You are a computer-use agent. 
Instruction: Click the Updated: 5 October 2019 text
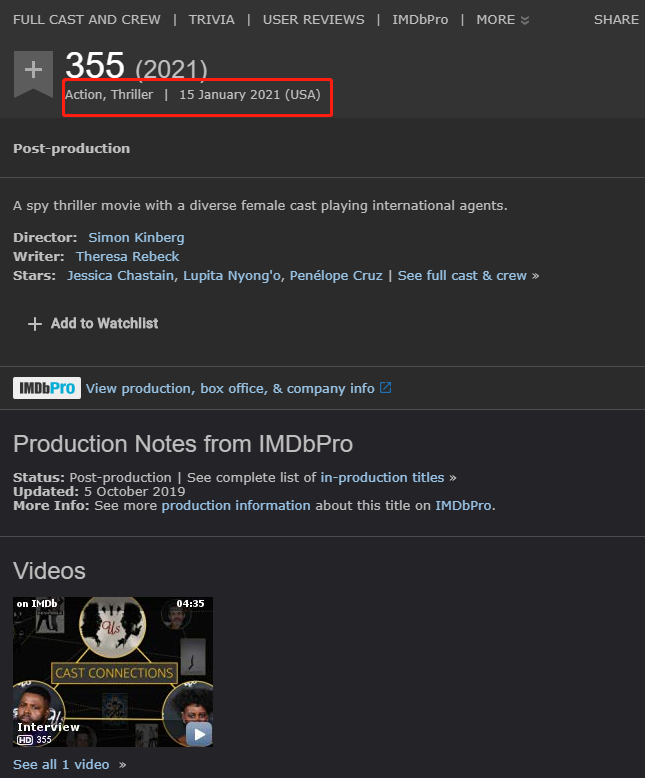point(99,492)
